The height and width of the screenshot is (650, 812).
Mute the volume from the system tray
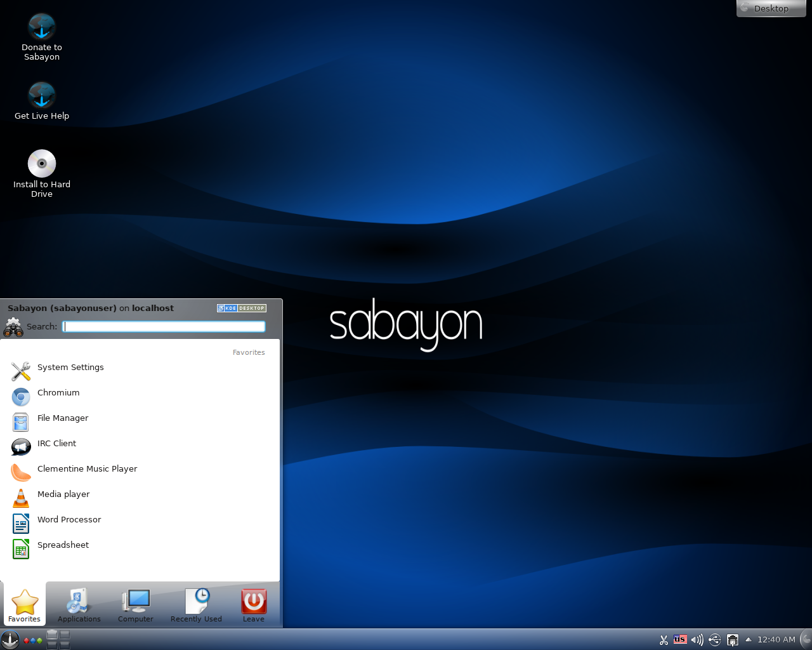[697, 640]
